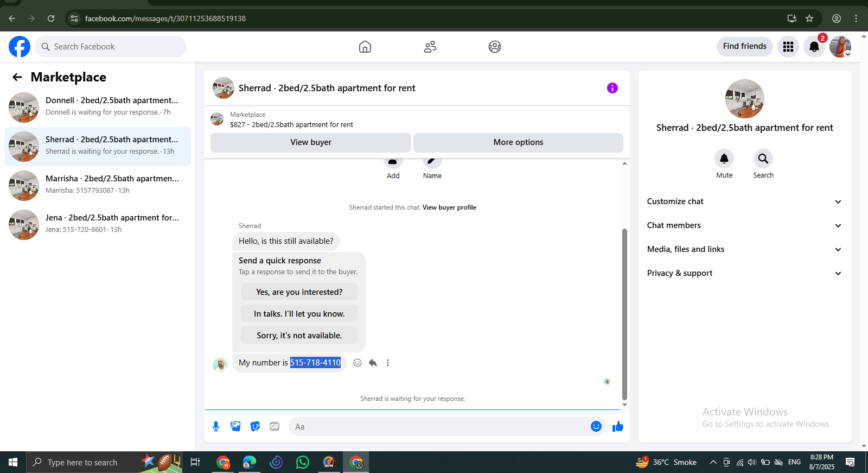Click the View buyer button

pyautogui.click(x=311, y=142)
